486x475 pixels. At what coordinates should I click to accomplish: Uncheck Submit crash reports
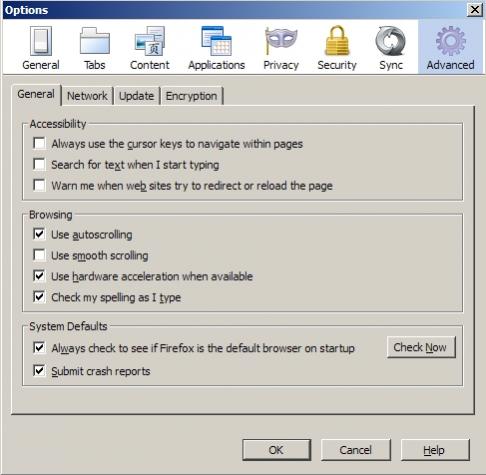39,371
